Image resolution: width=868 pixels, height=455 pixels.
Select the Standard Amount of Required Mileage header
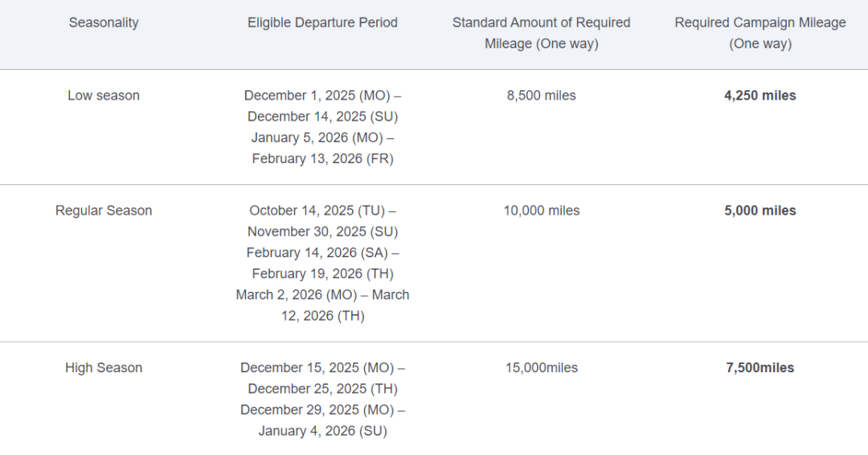541,33
